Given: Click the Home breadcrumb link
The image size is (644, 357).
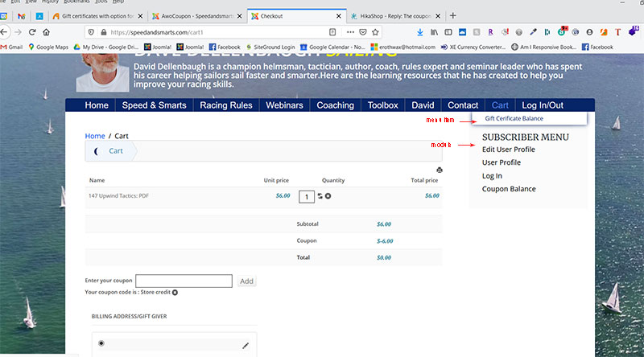Looking at the screenshot, I should point(95,136).
